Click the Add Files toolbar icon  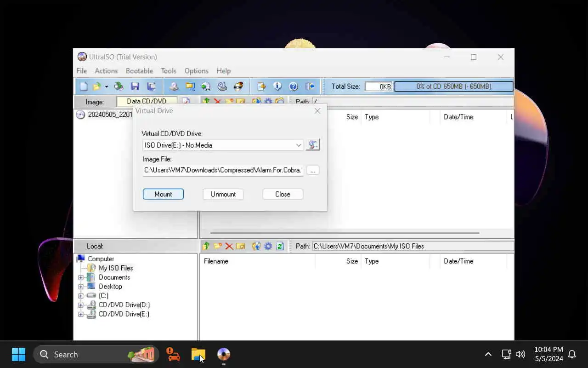pyautogui.click(x=261, y=86)
